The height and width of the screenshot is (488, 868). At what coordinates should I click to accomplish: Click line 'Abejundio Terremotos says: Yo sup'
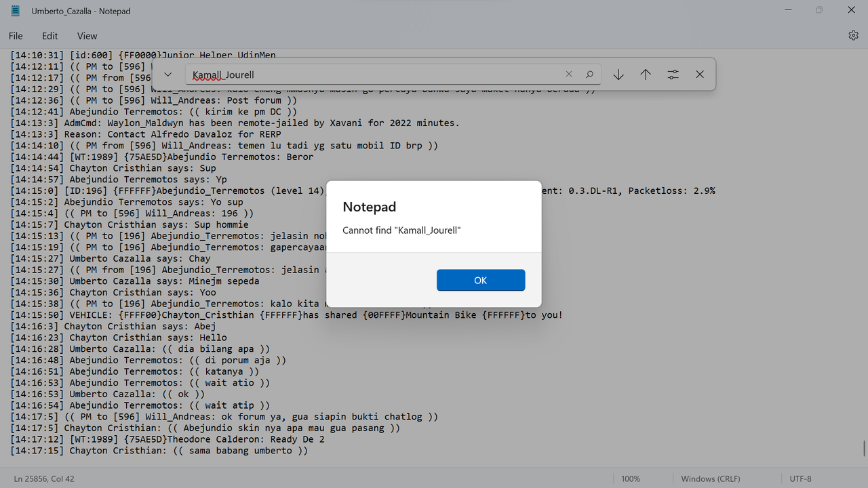point(126,202)
